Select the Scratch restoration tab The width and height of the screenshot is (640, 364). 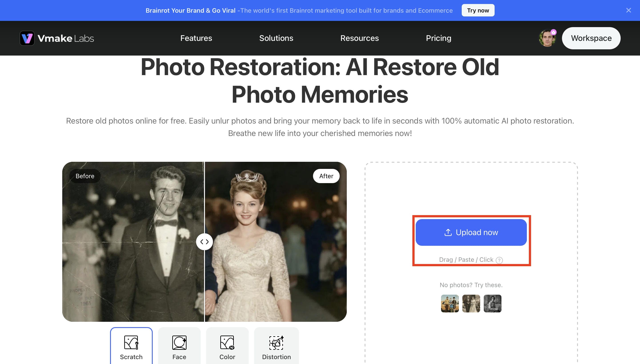click(131, 346)
